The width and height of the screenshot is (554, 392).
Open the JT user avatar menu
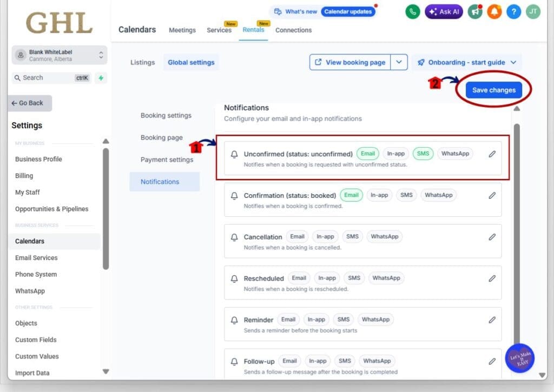[533, 12]
